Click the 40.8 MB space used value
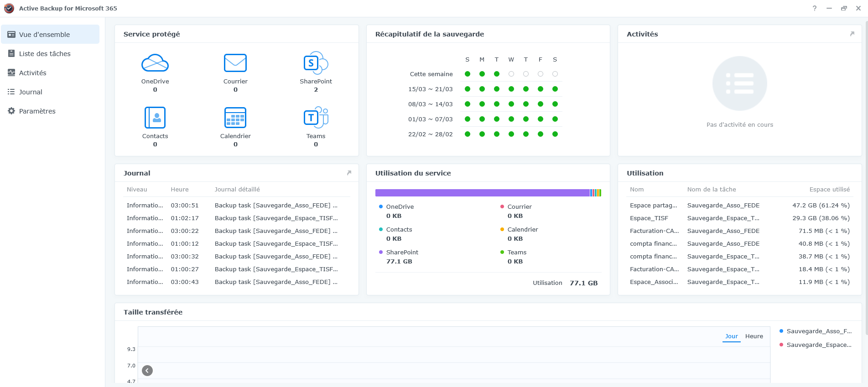The height and width of the screenshot is (387, 868). coord(824,244)
